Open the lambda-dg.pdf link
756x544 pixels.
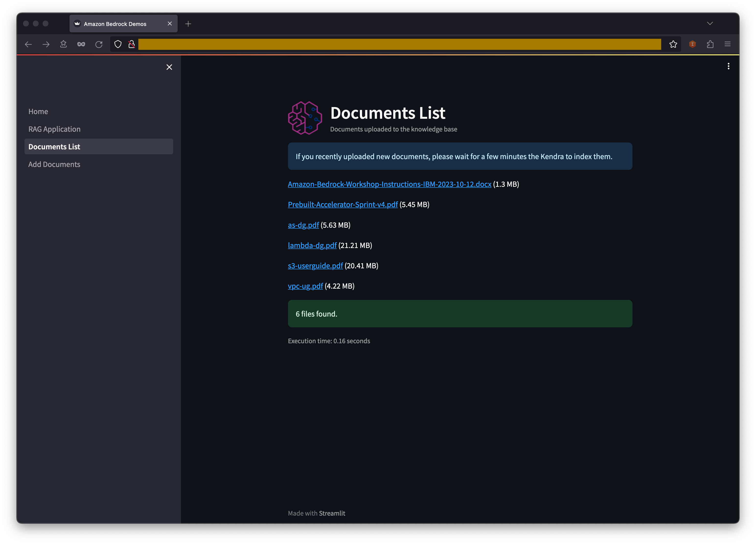click(312, 246)
